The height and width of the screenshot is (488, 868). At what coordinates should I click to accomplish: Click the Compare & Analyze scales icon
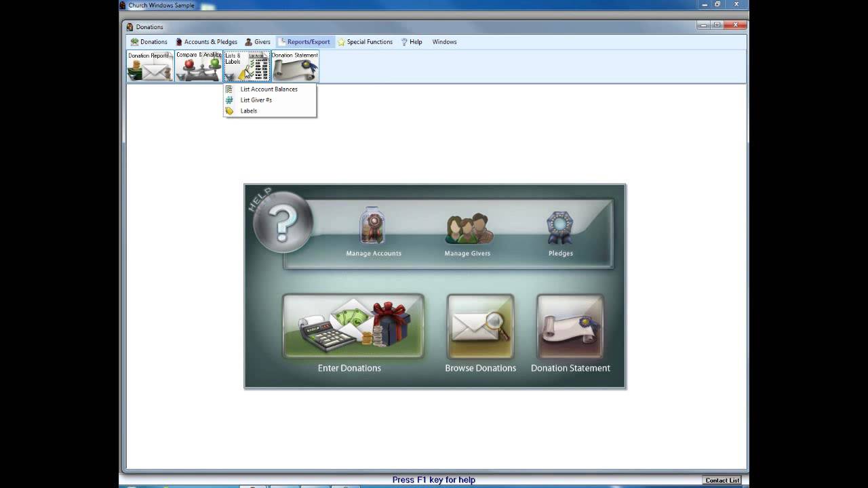pyautogui.click(x=199, y=67)
